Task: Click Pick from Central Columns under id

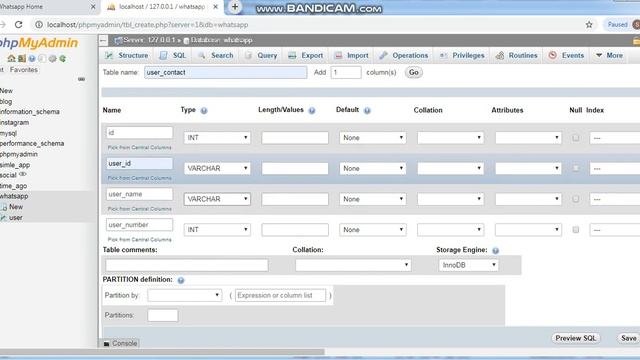Action: (x=140, y=148)
